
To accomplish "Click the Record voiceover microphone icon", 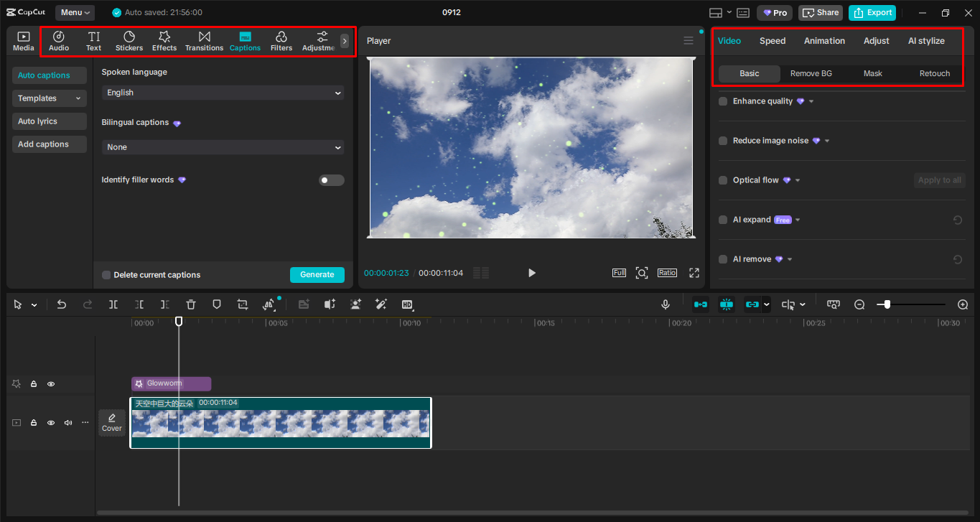I will click(665, 304).
